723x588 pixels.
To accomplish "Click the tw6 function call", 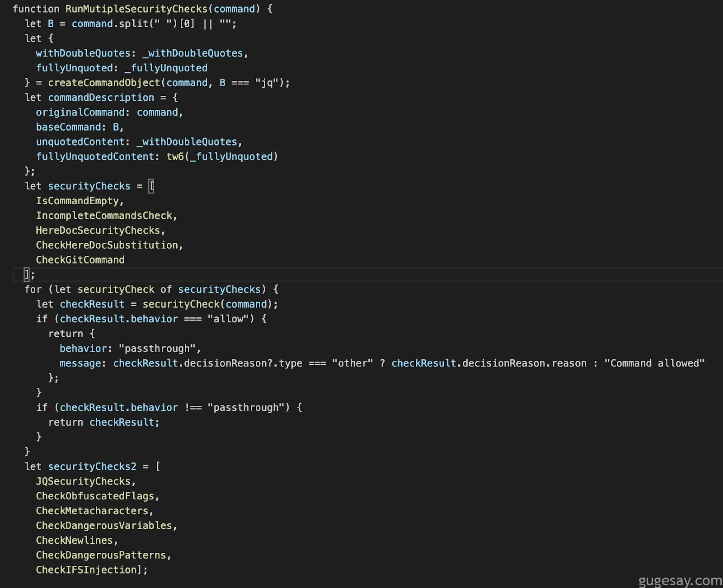I will pos(175,157).
